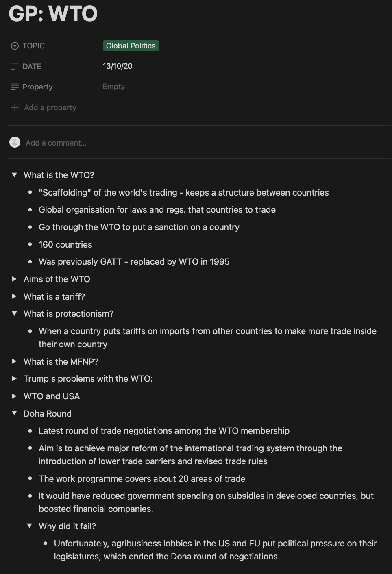Screen dimensions: 392x574
Task: Expand the 'What is a tariff?' toggle
Action: pyautogui.click(x=15, y=296)
